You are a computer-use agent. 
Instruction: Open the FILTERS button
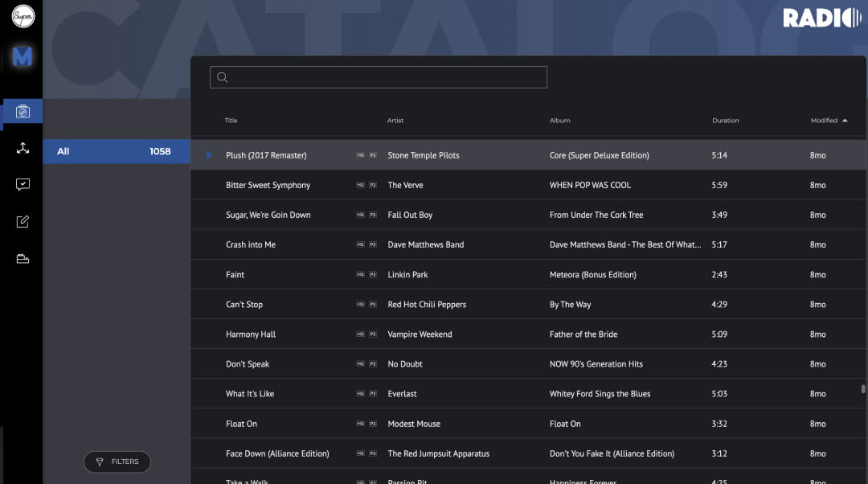click(x=117, y=461)
